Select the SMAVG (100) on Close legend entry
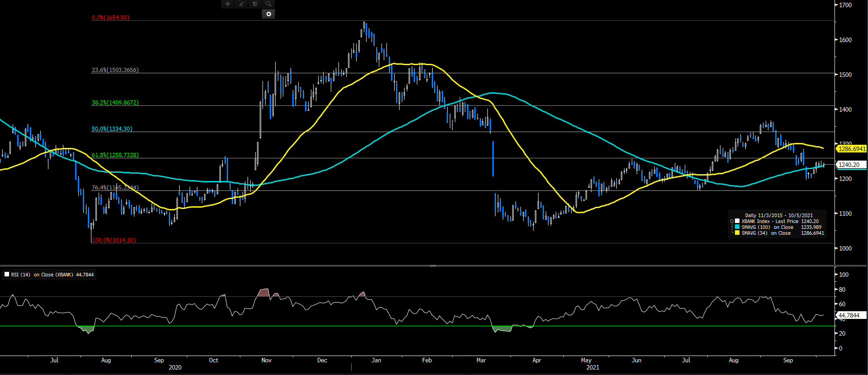The image size is (868, 375). [x=767, y=227]
